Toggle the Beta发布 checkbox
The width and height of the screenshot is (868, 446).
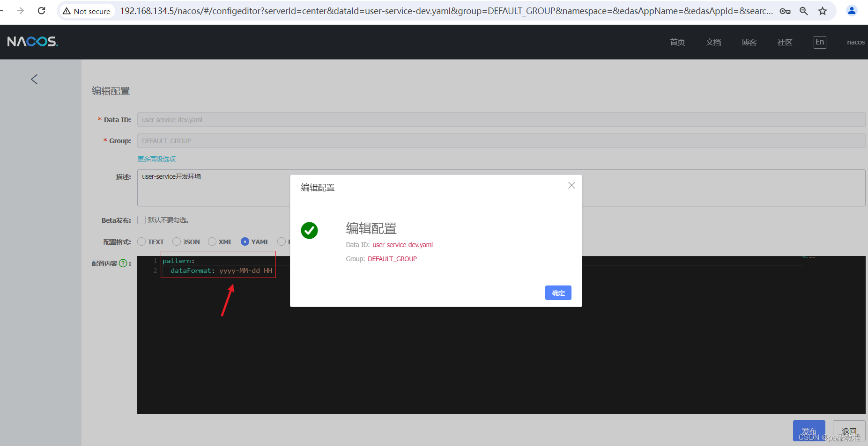pyautogui.click(x=141, y=220)
